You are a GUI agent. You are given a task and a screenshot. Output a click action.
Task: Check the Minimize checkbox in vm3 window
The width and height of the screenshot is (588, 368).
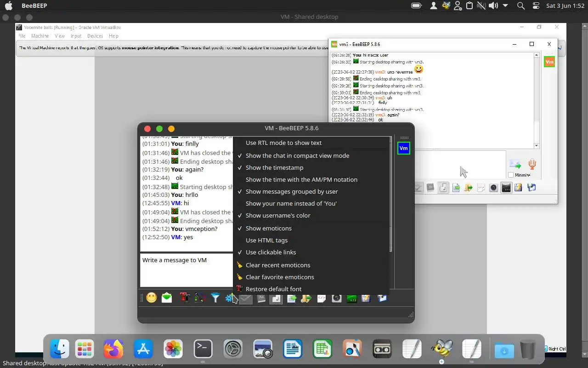(x=511, y=175)
